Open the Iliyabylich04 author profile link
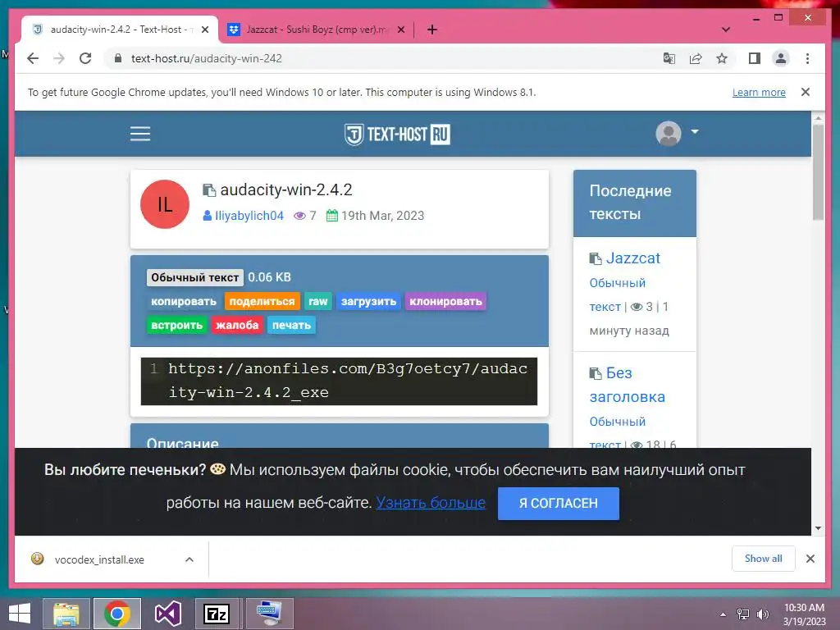Image resolution: width=840 pixels, height=630 pixels. click(x=249, y=216)
